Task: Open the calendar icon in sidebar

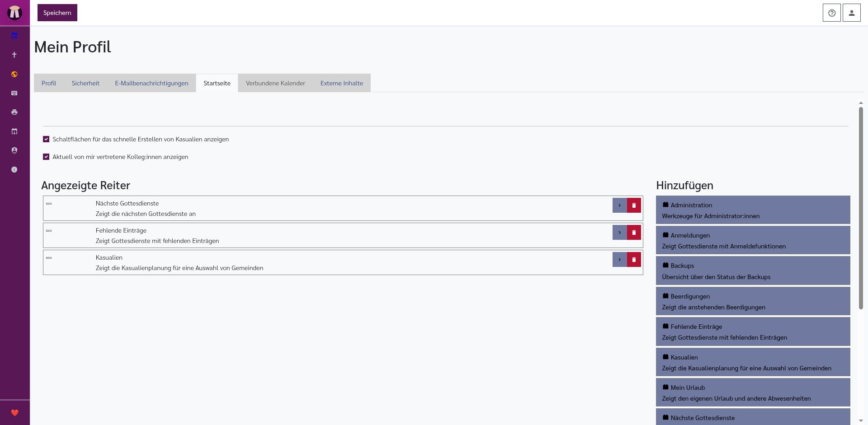Action: [14, 36]
